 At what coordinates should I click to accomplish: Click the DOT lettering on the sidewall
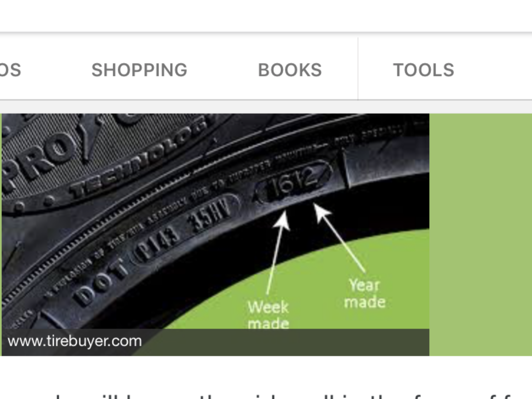tap(101, 283)
